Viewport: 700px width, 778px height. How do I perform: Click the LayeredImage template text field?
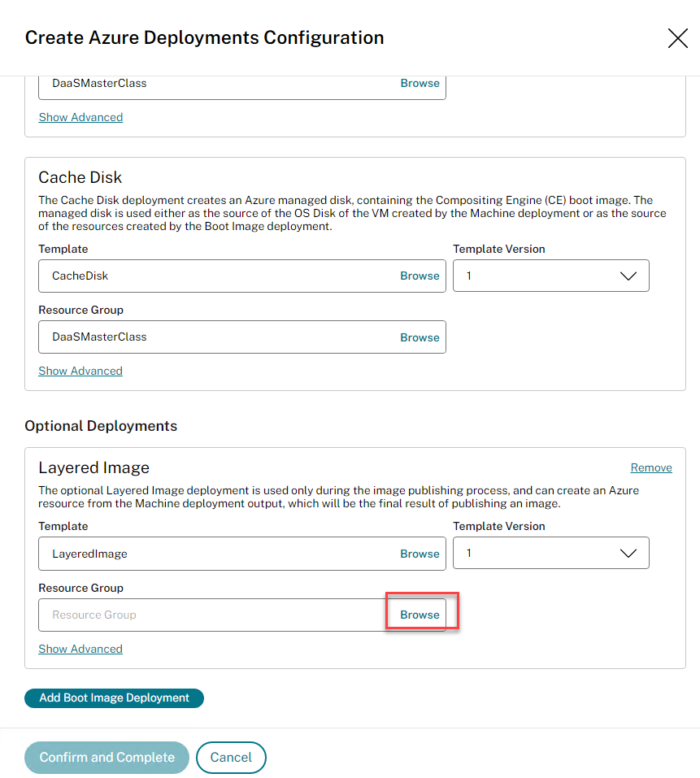click(211, 554)
